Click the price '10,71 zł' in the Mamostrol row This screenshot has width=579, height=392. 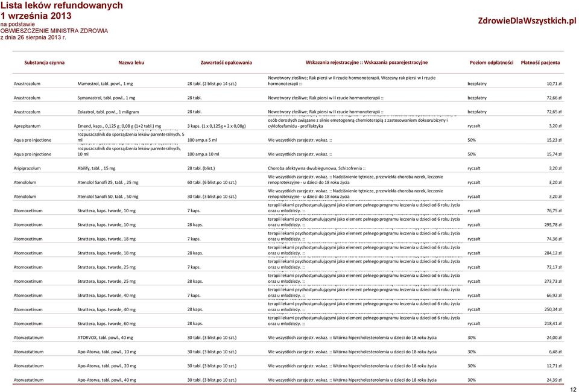click(554, 84)
